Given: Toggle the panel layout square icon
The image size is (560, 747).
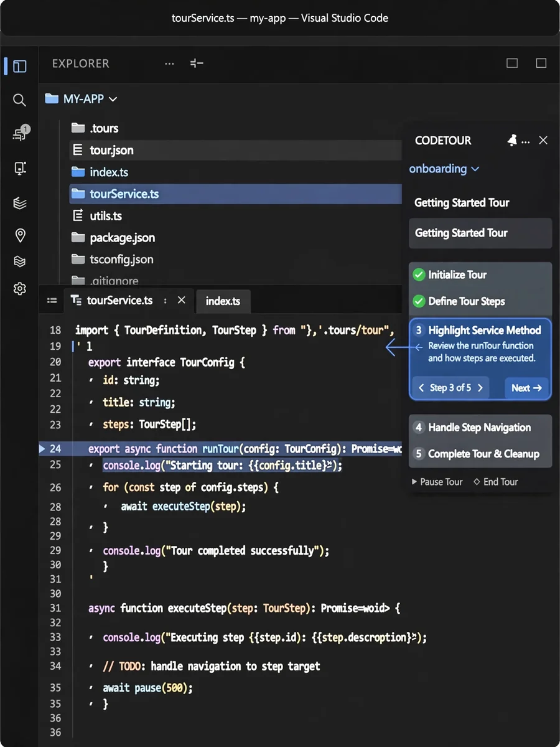Looking at the screenshot, I should pos(512,63).
